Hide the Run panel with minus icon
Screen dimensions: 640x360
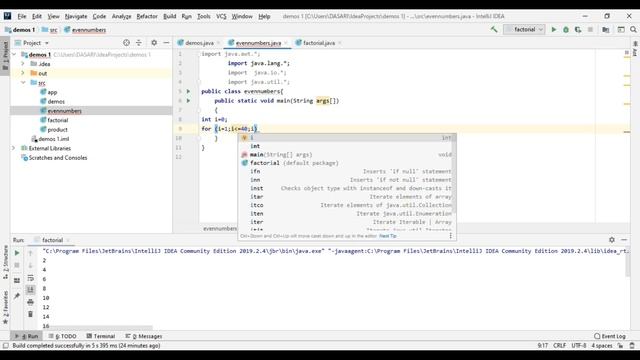624,240
